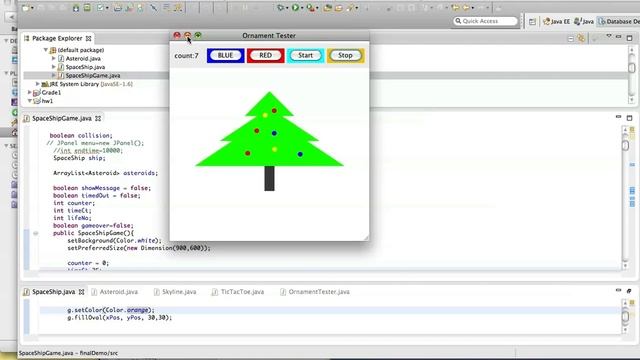Click the upper editor vertical scrollbar thumb
The image size is (640, 360).
(625, 145)
